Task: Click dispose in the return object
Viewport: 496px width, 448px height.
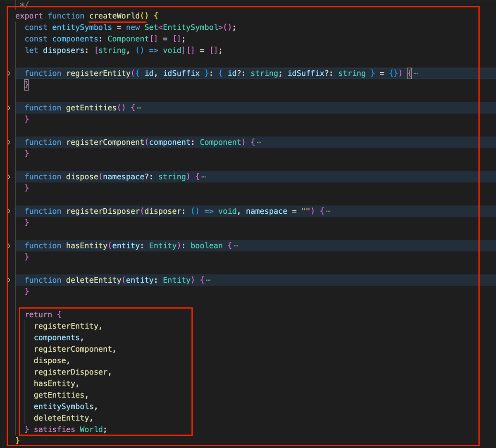Action: pos(50,360)
